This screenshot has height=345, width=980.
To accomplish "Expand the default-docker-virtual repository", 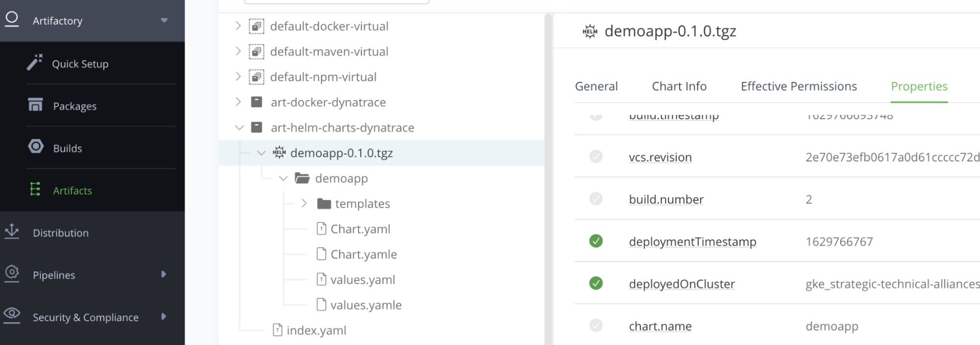I will [238, 26].
